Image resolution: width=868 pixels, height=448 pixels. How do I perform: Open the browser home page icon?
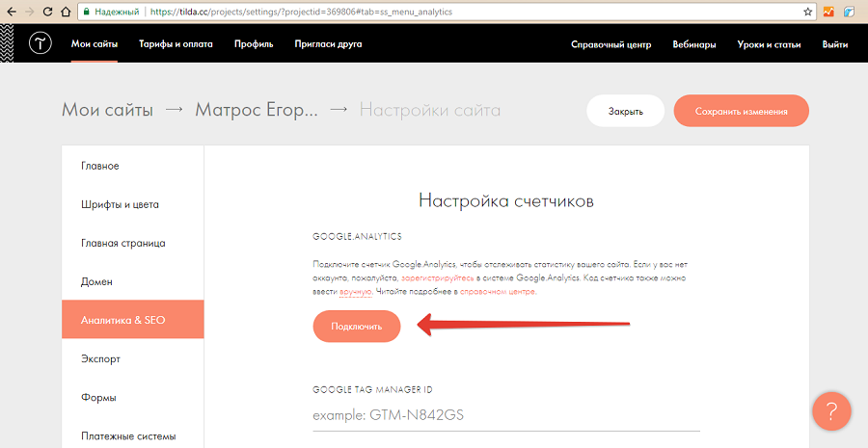(x=66, y=11)
